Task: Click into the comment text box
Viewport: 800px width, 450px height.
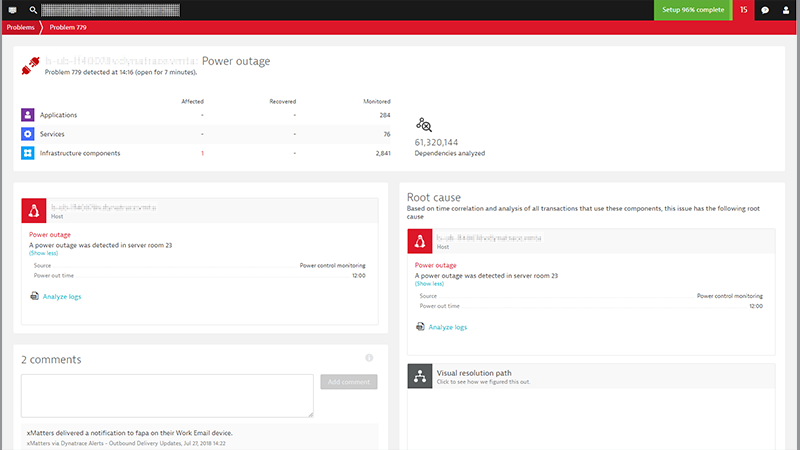Action: click(167, 395)
